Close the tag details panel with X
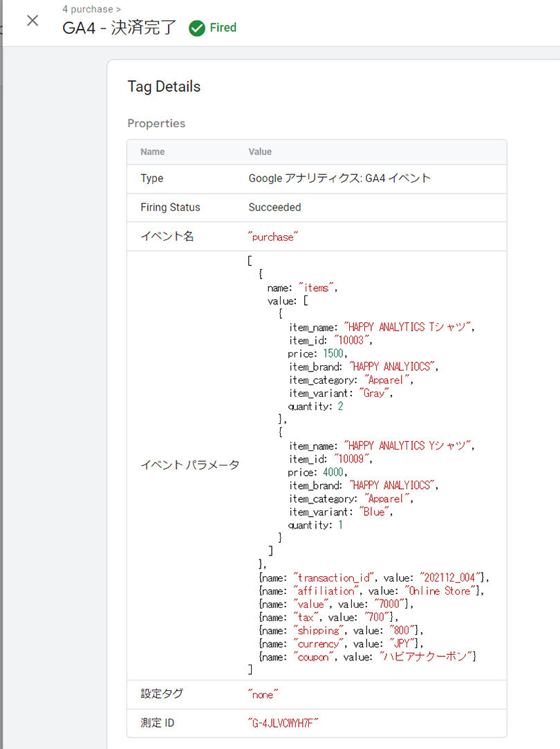Image resolution: width=560 pixels, height=749 pixels. (x=32, y=21)
